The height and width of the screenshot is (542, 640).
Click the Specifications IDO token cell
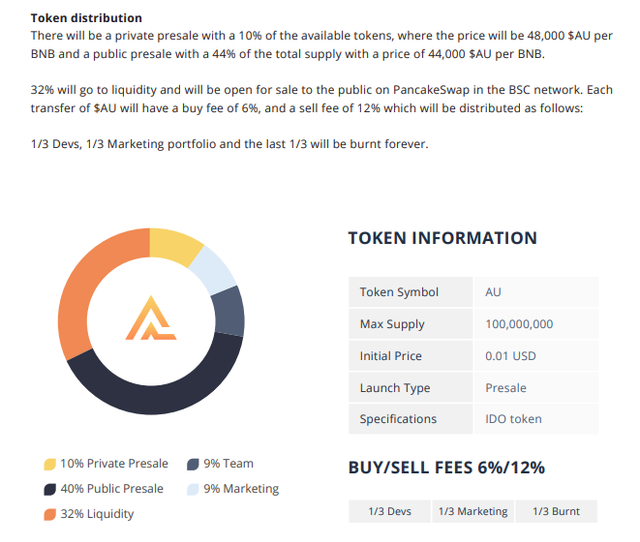pos(536,419)
